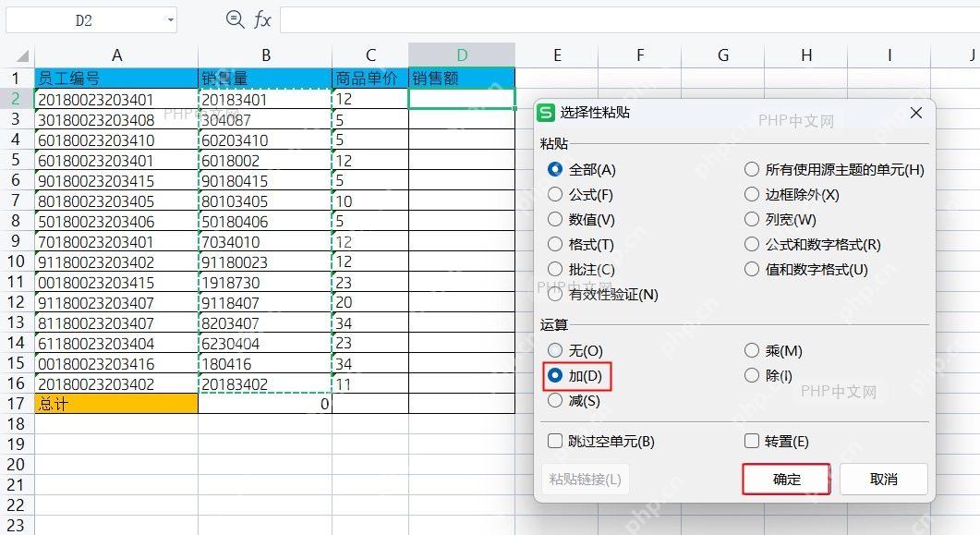
Task: Click the 取消 button
Action: pyautogui.click(x=884, y=480)
